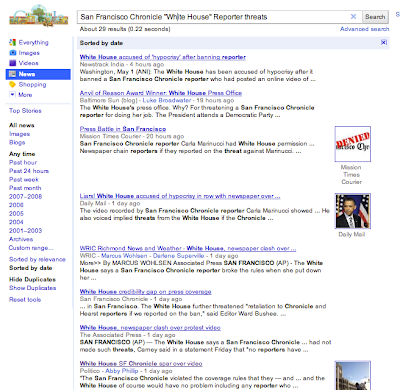The image size is (400, 390).
Task: Click Reset tools
Action: tap(25, 299)
